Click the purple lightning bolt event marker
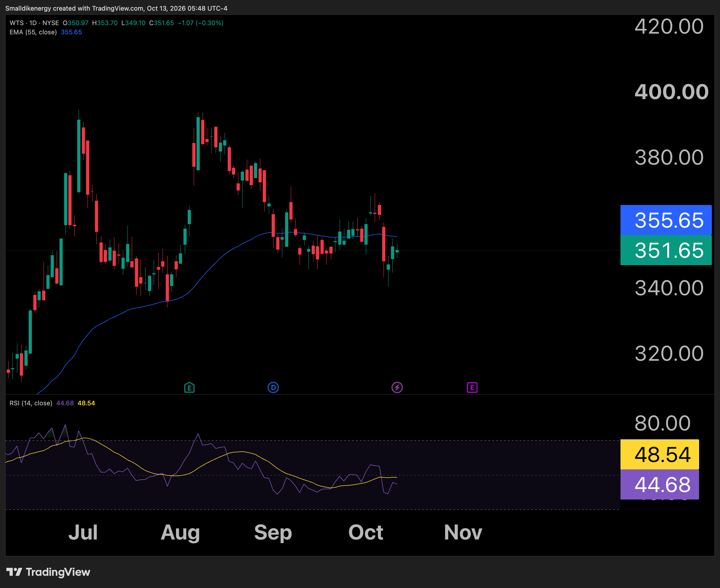This screenshot has height=588, width=720. pyautogui.click(x=397, y=388)
